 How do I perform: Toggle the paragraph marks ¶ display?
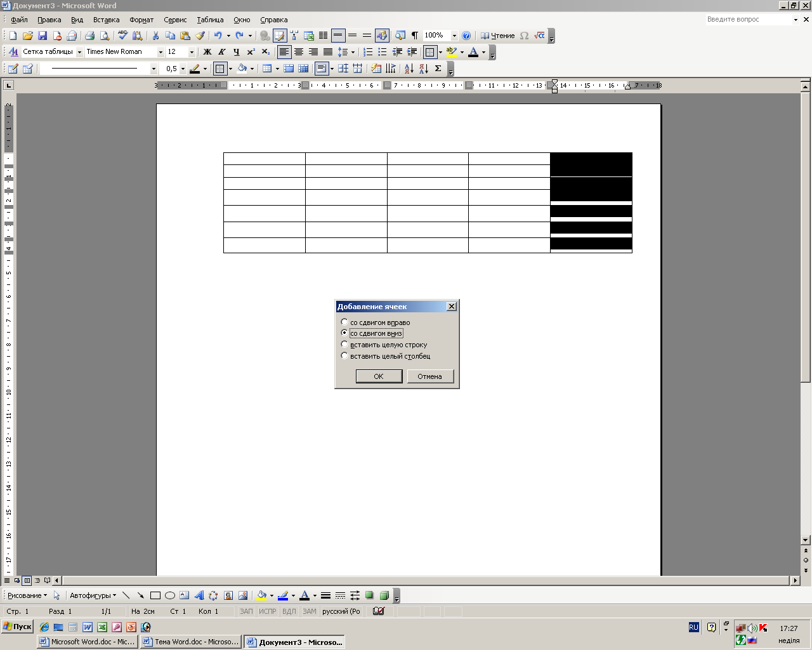click(x=415, y=36)
